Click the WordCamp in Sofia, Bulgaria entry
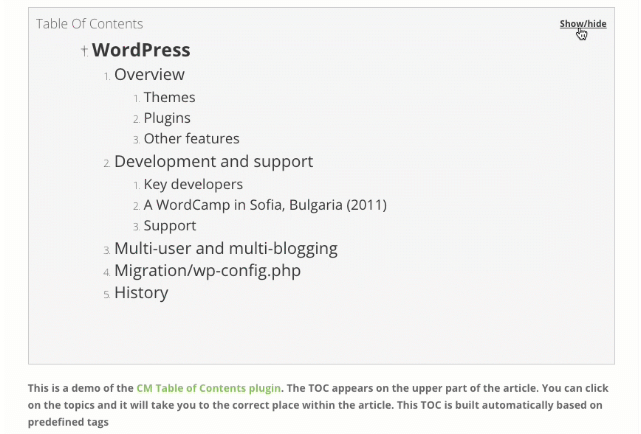 pos(265,205)
